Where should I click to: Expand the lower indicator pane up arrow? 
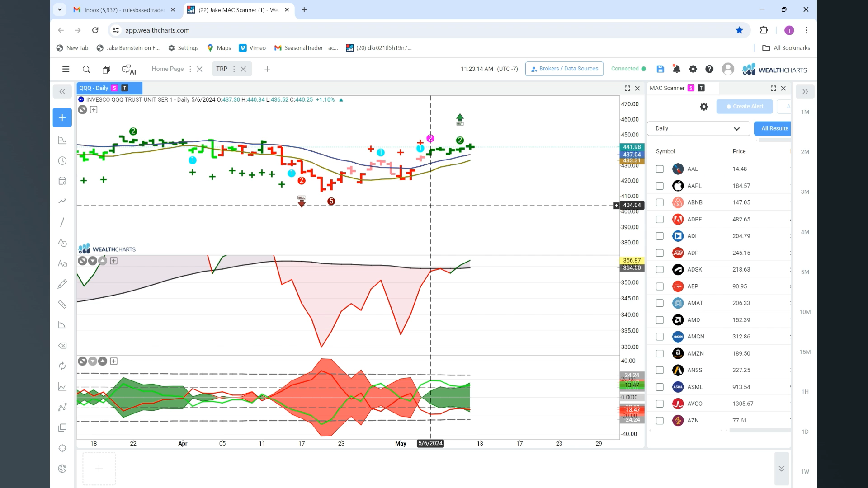[x=103, y=361]
